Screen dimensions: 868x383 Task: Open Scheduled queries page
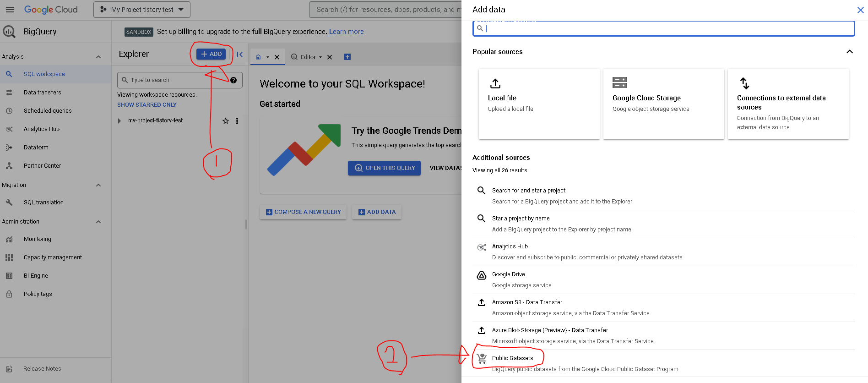[x=55, y=110]
